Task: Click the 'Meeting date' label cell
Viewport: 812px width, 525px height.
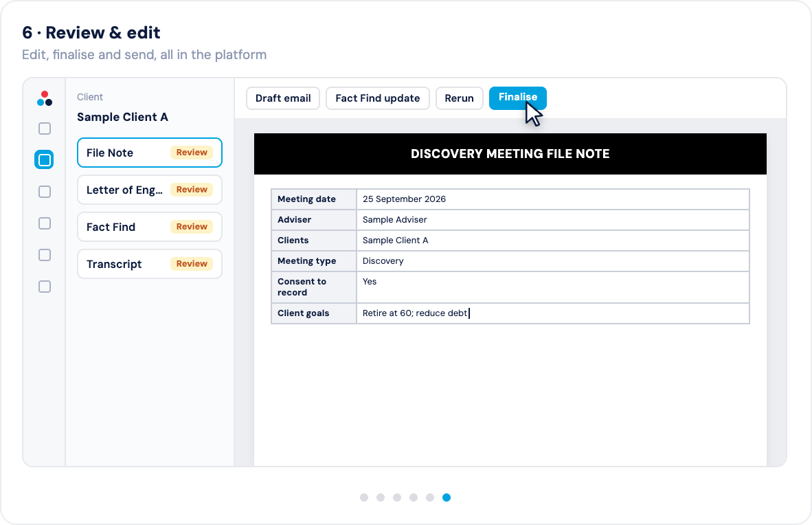Action: pyautogui.click(x=314, y=199)
